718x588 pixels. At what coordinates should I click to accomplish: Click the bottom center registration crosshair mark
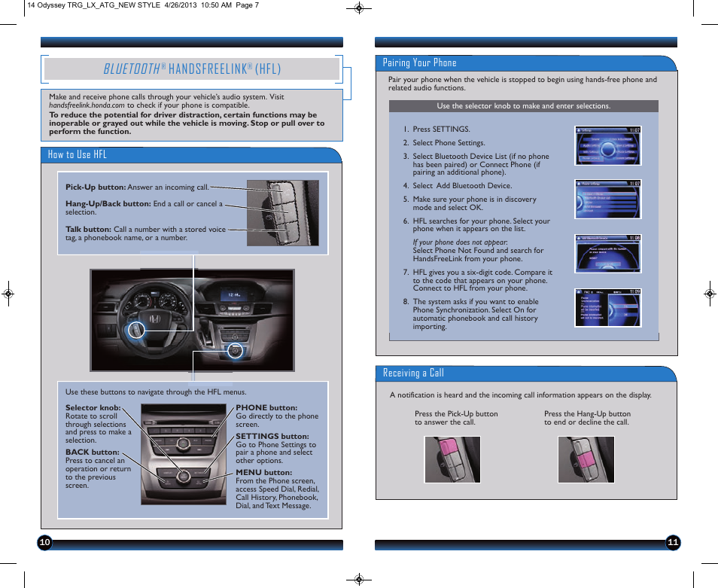(359, 580)
